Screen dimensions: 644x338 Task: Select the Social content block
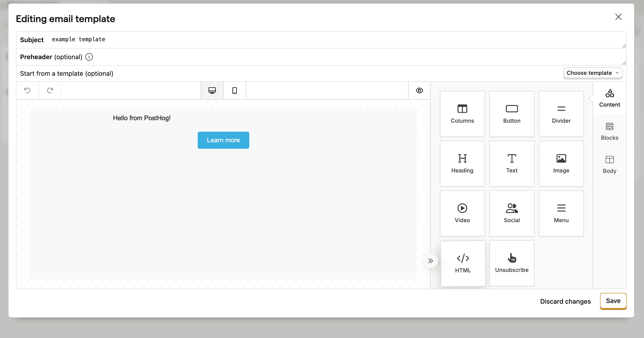(511, 213)
